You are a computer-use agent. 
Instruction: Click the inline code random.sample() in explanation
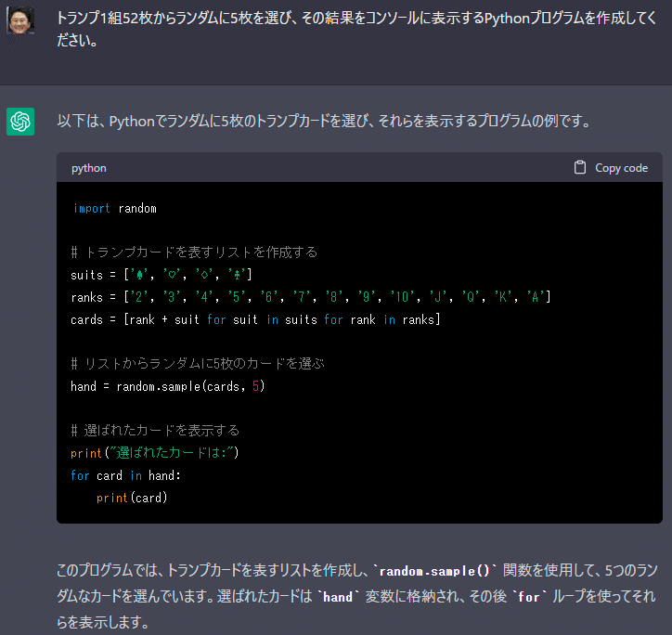coord(434,571)
